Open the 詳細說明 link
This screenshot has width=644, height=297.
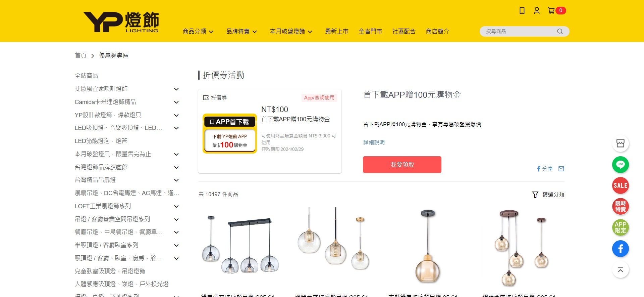pos(374,142)
